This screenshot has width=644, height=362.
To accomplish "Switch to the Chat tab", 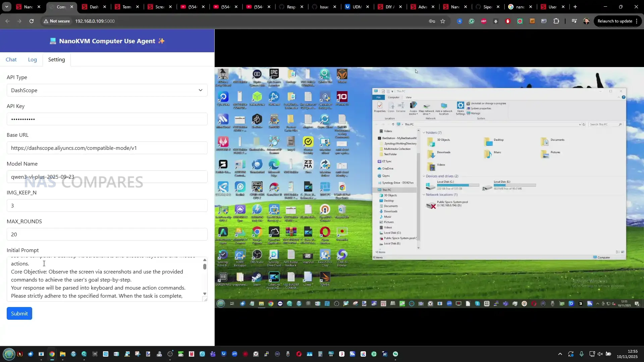I will pos(11,59).
